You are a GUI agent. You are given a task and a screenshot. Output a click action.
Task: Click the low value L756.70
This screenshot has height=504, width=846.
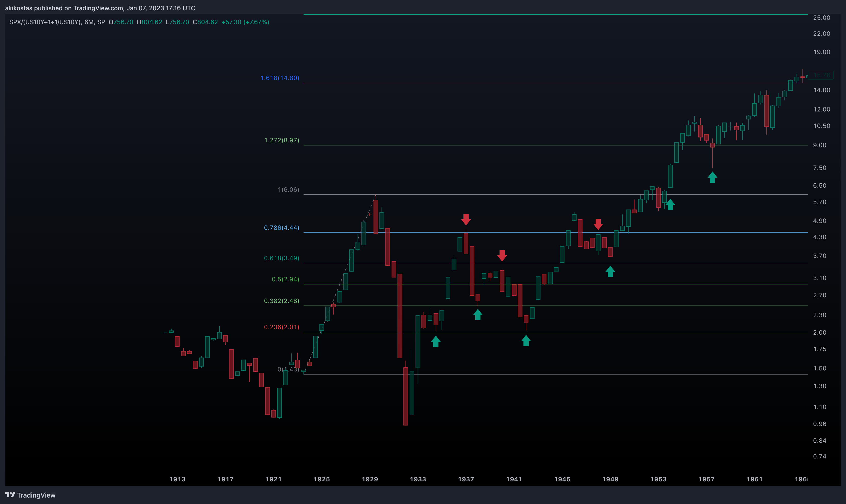[x=177, y=22]
